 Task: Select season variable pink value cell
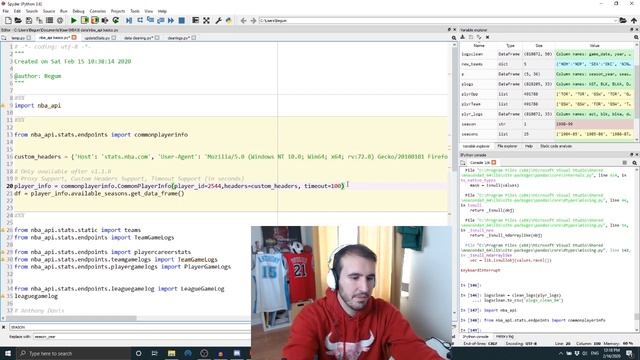(594, 124)
